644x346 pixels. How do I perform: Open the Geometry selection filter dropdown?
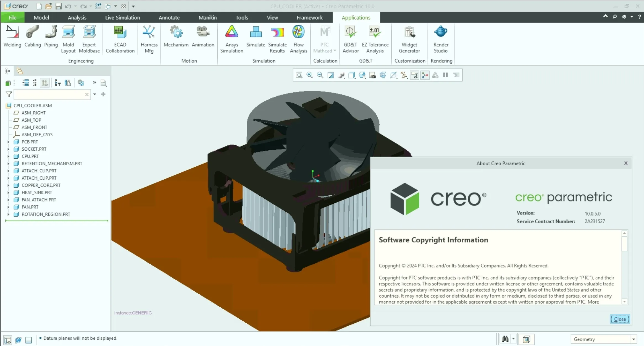click(634, 339)
